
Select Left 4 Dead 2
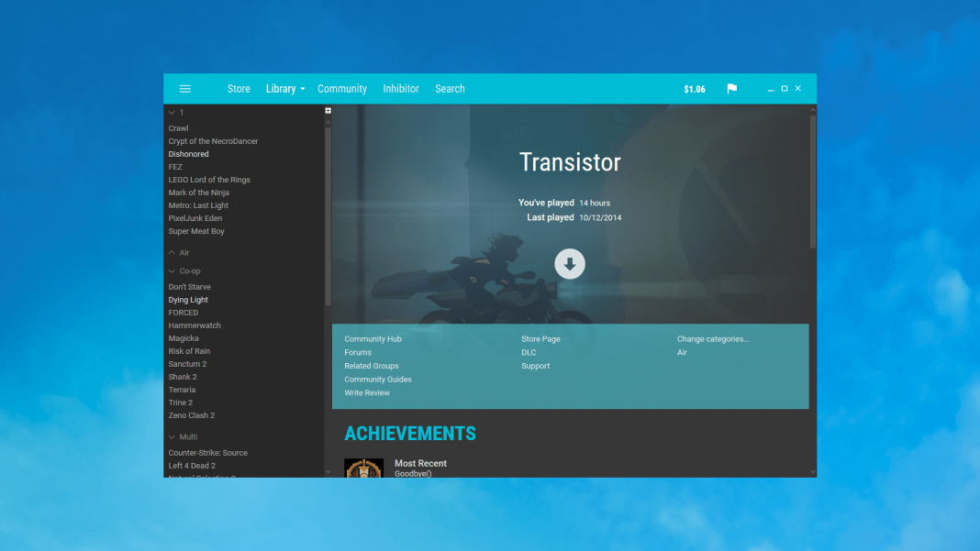click(192, 466)
